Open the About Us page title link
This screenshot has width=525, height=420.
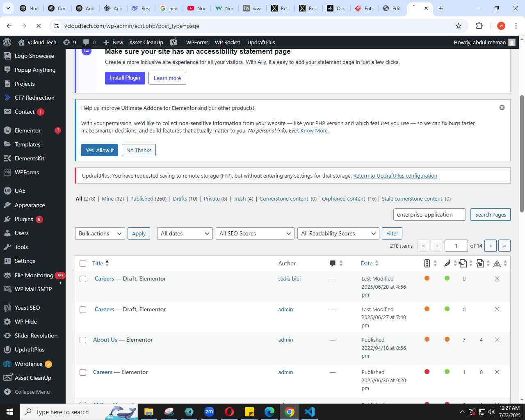pyautogui.click(x=105, y=340)
